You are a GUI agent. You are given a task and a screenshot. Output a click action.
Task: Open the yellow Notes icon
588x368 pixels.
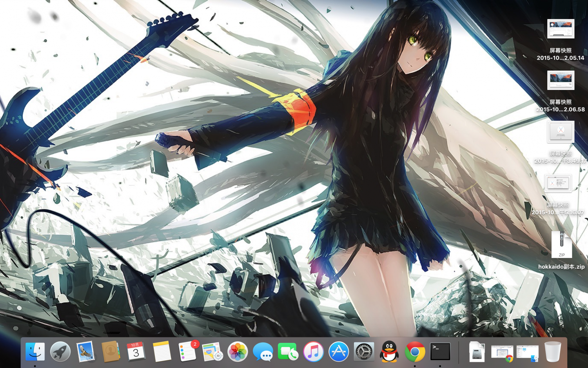pyautogui.click(x=162, y=352)
